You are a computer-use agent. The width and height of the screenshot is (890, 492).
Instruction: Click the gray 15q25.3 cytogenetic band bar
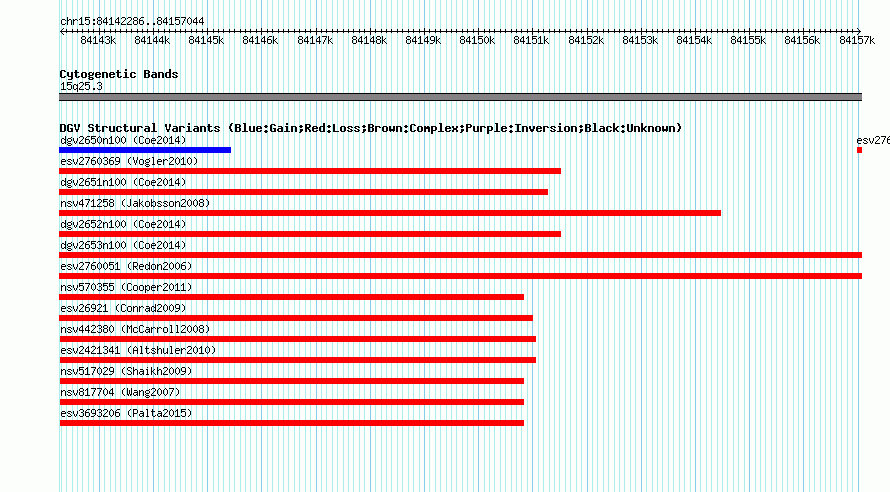click(x=460, y=97)
